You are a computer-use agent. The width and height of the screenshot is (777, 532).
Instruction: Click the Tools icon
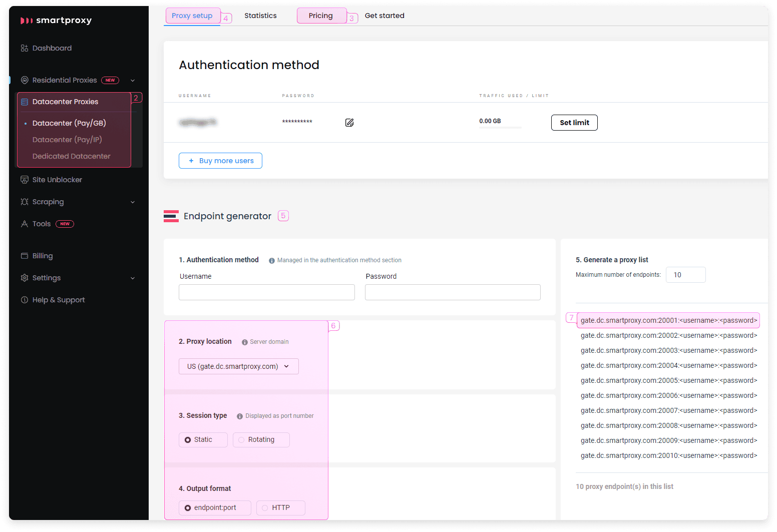24,224
